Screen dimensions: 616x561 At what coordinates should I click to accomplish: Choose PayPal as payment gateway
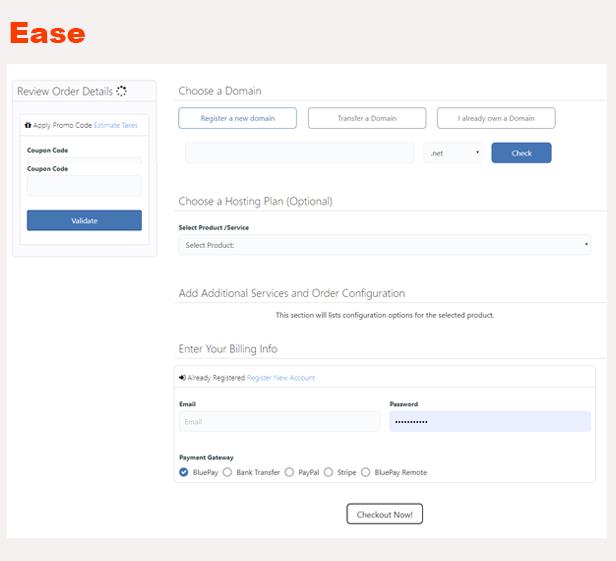[x=289, y=472]
